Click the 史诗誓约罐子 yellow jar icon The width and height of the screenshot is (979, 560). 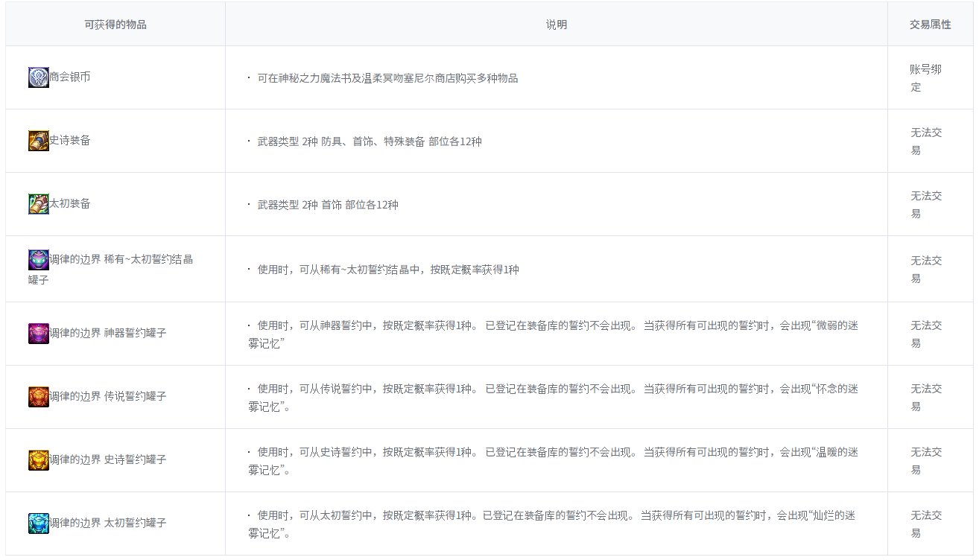pos(38,459)
